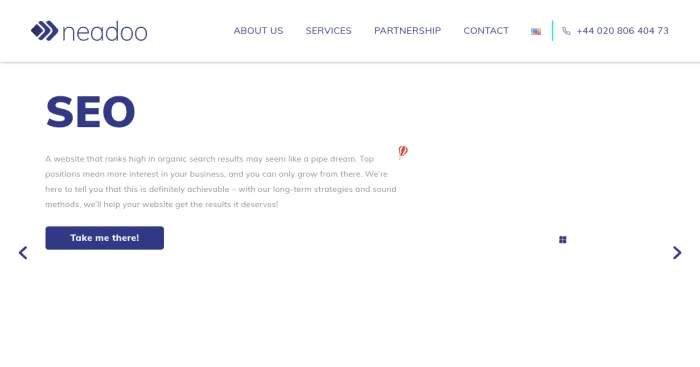
Task: Click the Take me there! button
Action: pos(104,238)
